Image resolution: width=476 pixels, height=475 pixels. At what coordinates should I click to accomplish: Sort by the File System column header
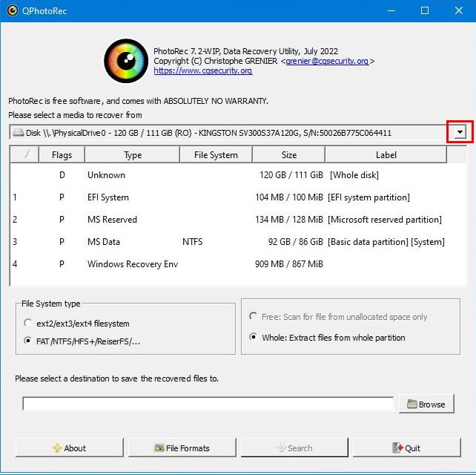point(216,154)
